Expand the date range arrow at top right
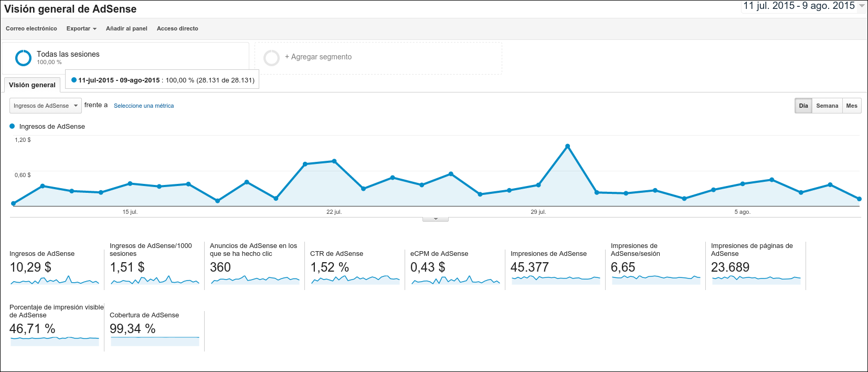The height and width of the screenshot is (372, 868). pos(861,6)
